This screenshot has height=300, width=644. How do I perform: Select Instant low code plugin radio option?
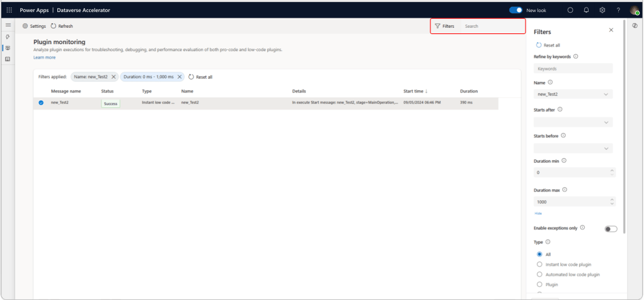click(539, 265)
